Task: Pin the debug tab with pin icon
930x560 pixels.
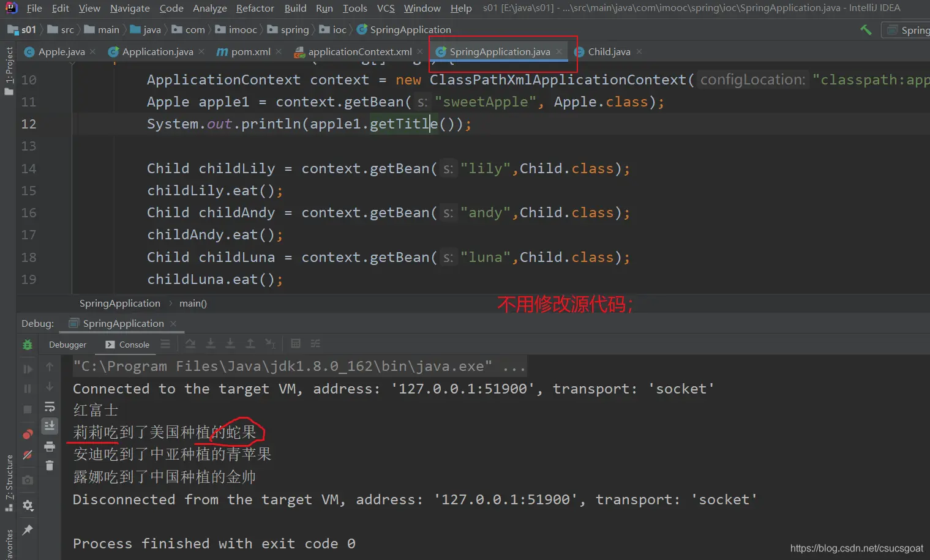Action: [x=28, y=530]
